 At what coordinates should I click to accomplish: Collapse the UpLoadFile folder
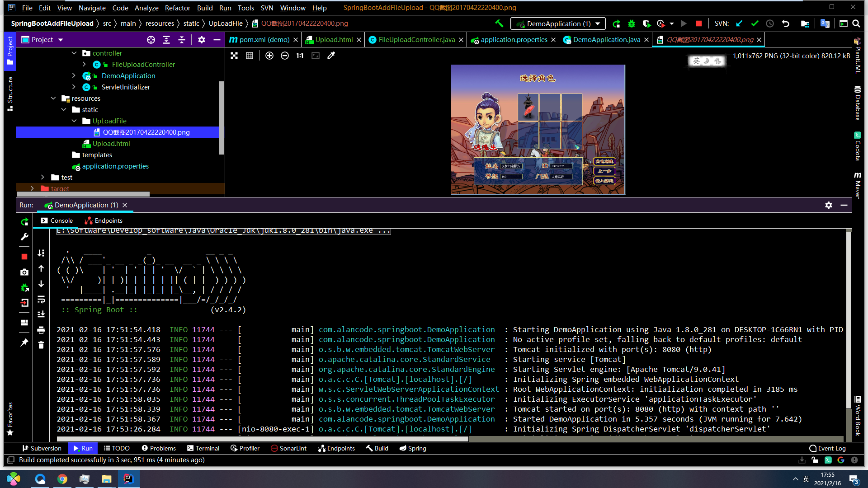tap(74, 121)
